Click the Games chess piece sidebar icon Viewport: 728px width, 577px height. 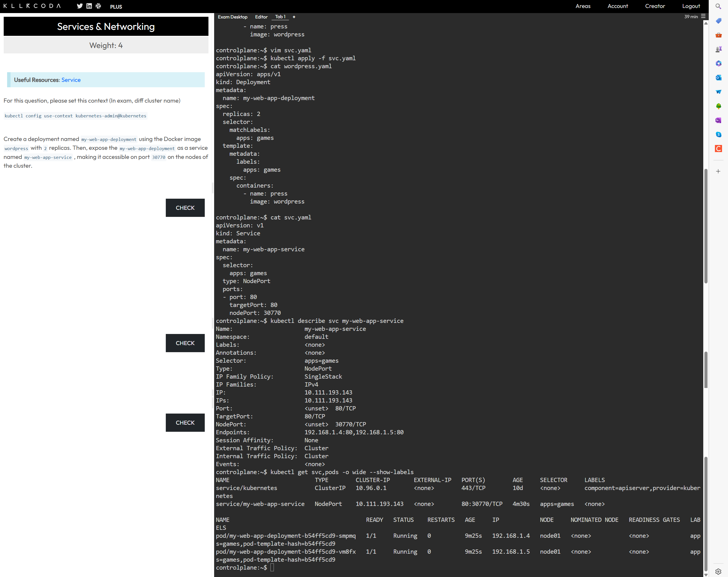718,49
